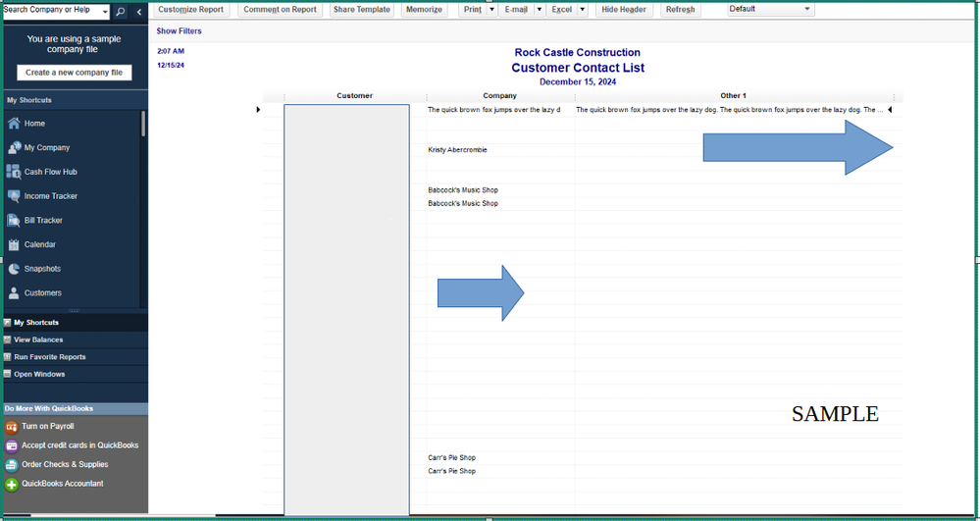Click the Company column header
The image size is (980, 521).
coord(500,96)
